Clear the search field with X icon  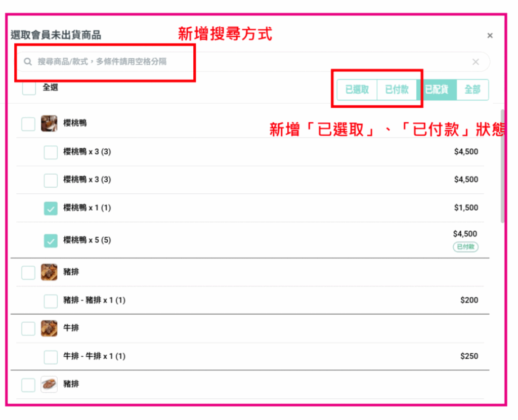tap(476, 62)
